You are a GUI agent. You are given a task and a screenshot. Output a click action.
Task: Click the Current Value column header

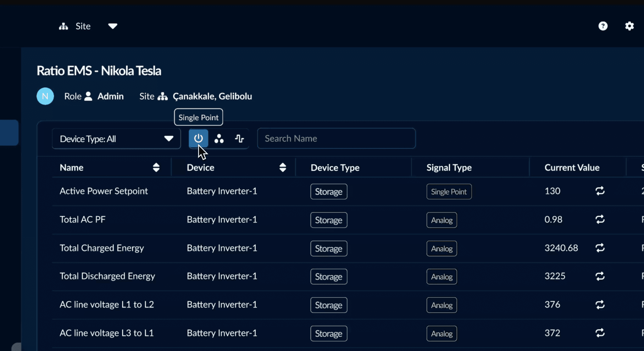point(572,168)
